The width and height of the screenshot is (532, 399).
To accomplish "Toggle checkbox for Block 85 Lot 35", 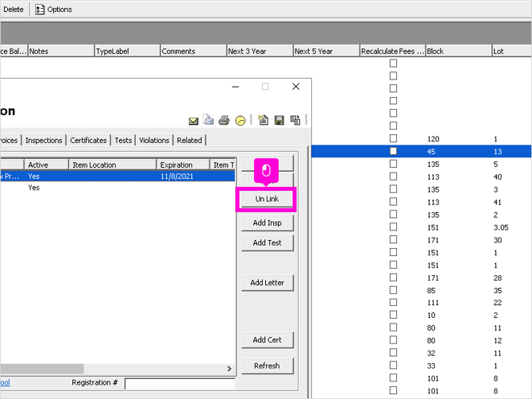I will (393, 290).
